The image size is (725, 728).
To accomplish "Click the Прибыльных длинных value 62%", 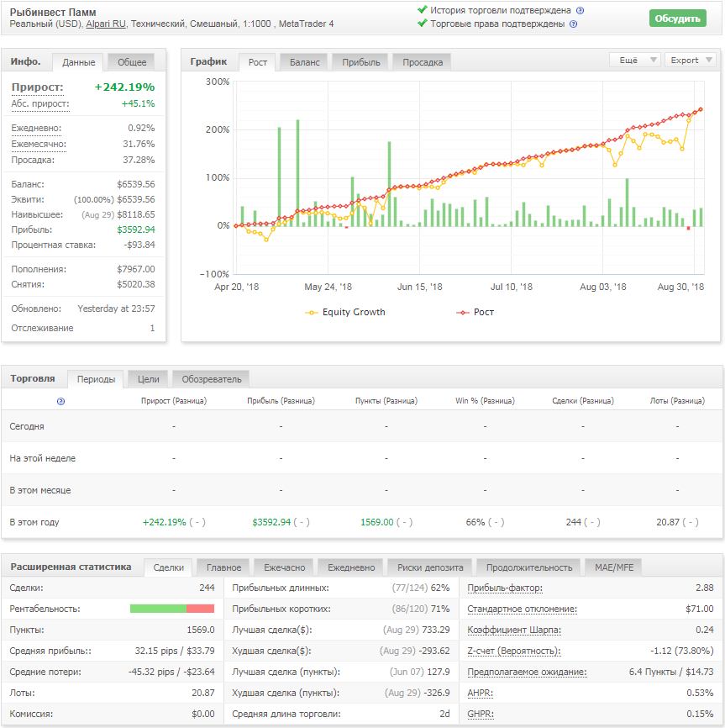I will (x=440, y=588).
